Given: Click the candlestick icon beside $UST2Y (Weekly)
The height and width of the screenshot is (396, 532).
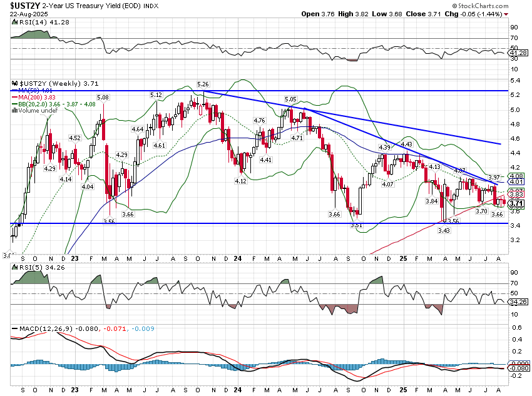Looking at the screenshot, I should 14,83.
